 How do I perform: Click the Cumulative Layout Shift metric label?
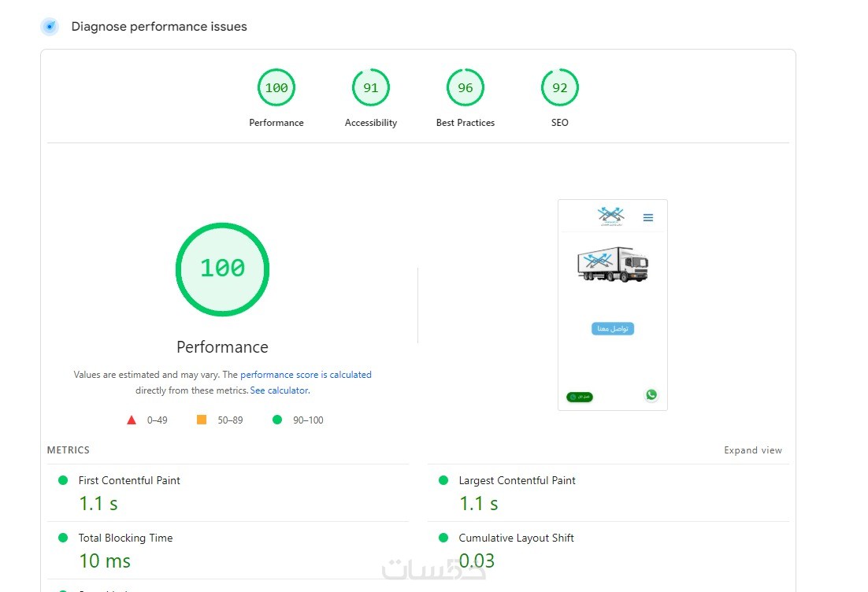517,538
